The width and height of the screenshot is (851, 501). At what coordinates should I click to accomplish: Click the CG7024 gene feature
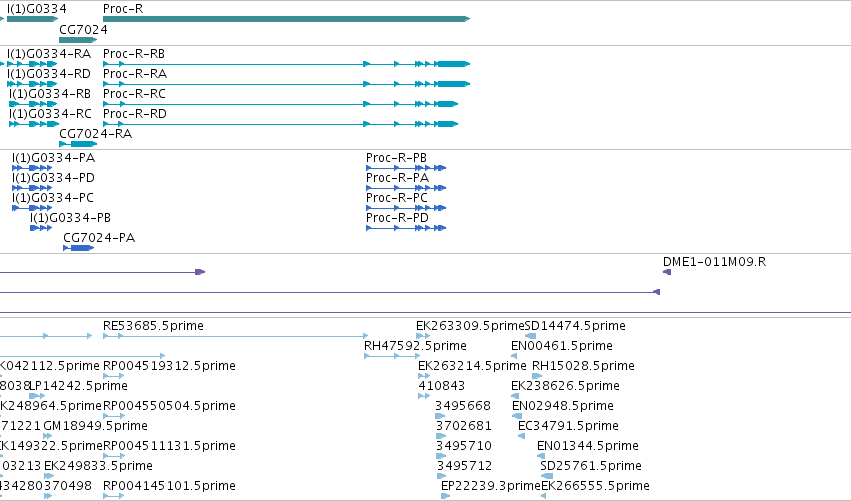coord(78,40)
